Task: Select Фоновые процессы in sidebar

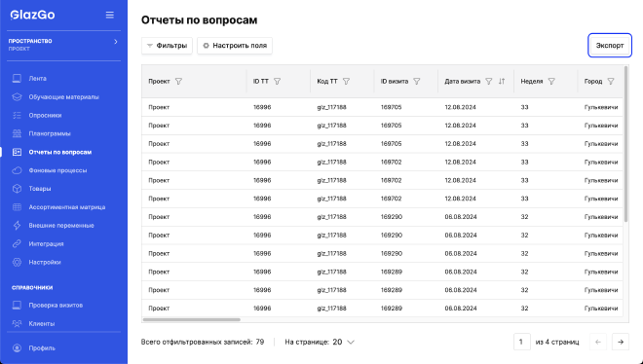Action: click(x=57, y=170)
